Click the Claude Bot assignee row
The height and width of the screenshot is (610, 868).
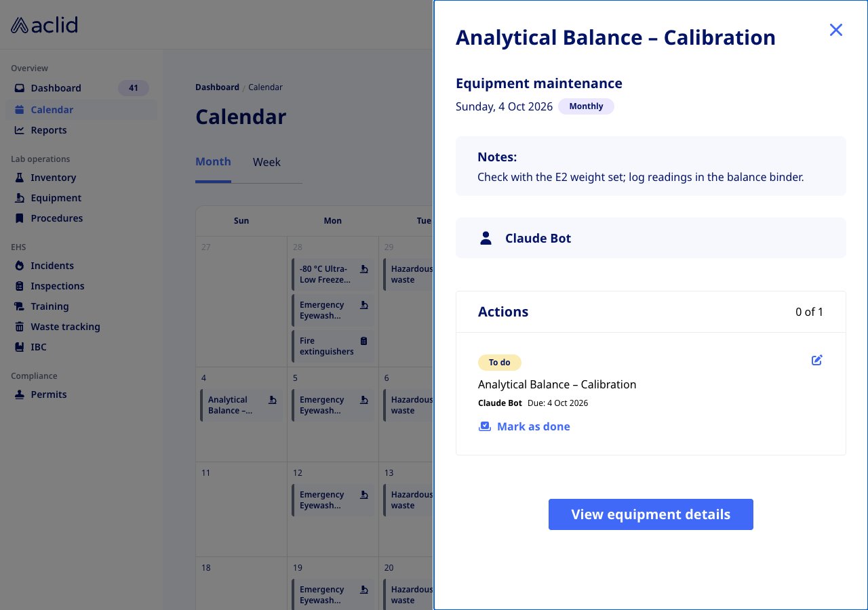click(x=651, y=238)
